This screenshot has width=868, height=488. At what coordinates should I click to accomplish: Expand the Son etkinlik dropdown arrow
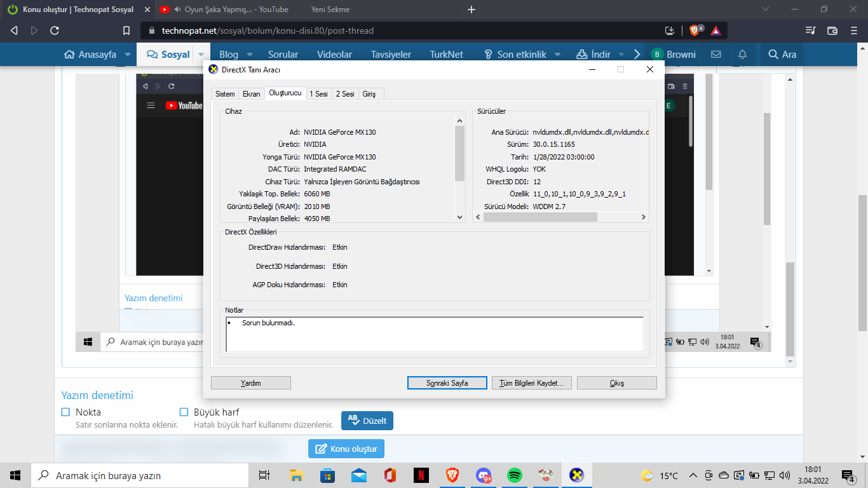pyautogui.click(x=557, y=55)
